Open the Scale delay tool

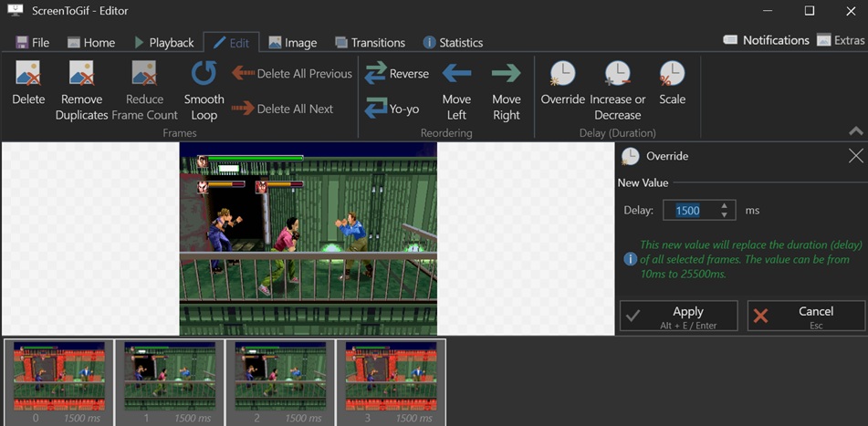[672, 83]
